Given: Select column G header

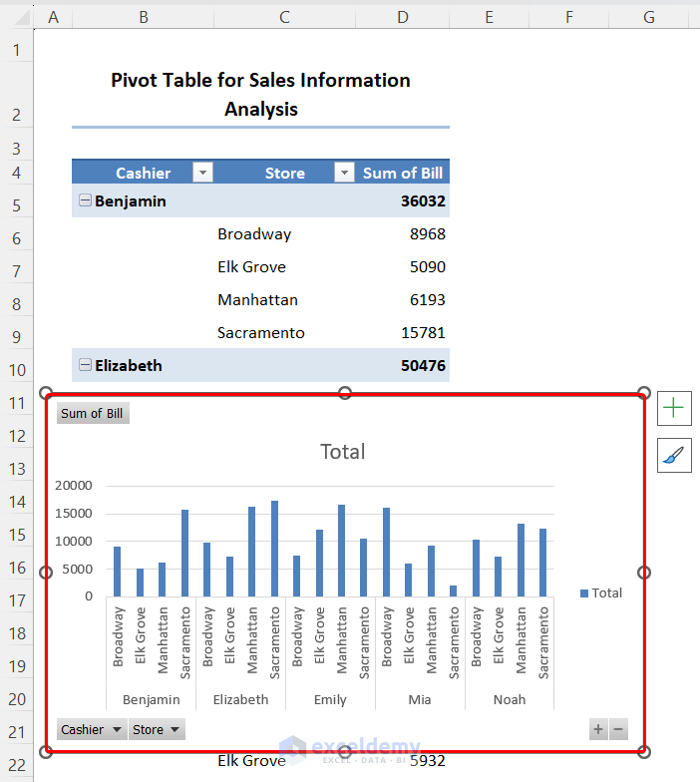Looking at the screenshot, I should [648, 17].
